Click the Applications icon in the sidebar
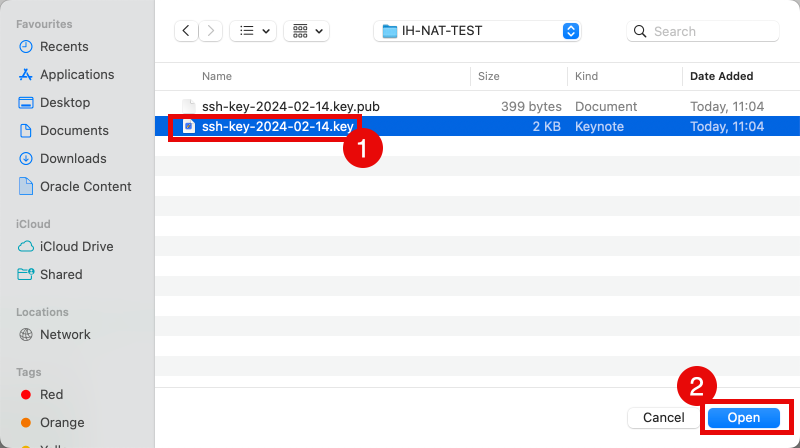800x448 pixels. (26, 74)
